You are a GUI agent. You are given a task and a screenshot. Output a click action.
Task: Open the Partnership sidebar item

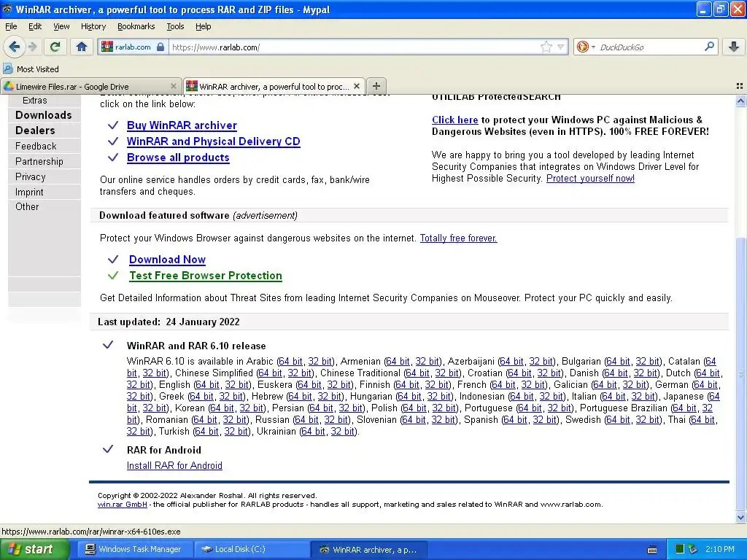(x=39, y=161)
